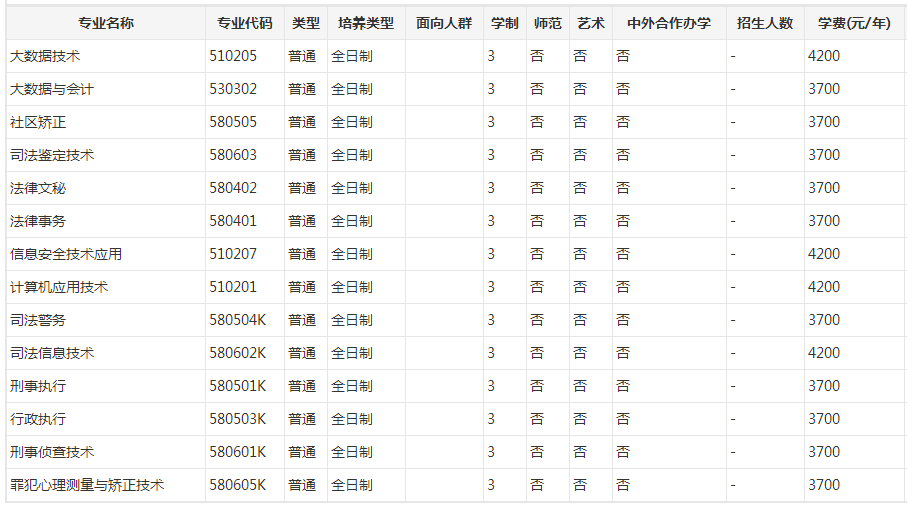
Task: Click 学制 value 3 in 法律文秘 row
Action: pyautogui.click(x=491, y=188)
